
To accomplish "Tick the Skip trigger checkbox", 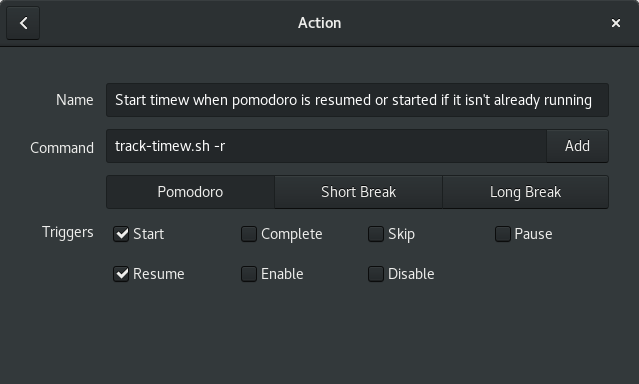I will pyautogui.click(x=376, y=234).
